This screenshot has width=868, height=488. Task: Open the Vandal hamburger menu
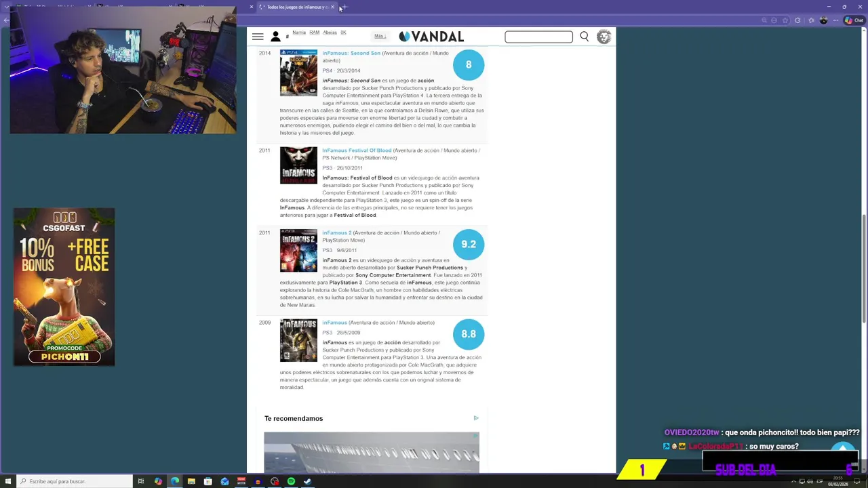click(258, 37)
